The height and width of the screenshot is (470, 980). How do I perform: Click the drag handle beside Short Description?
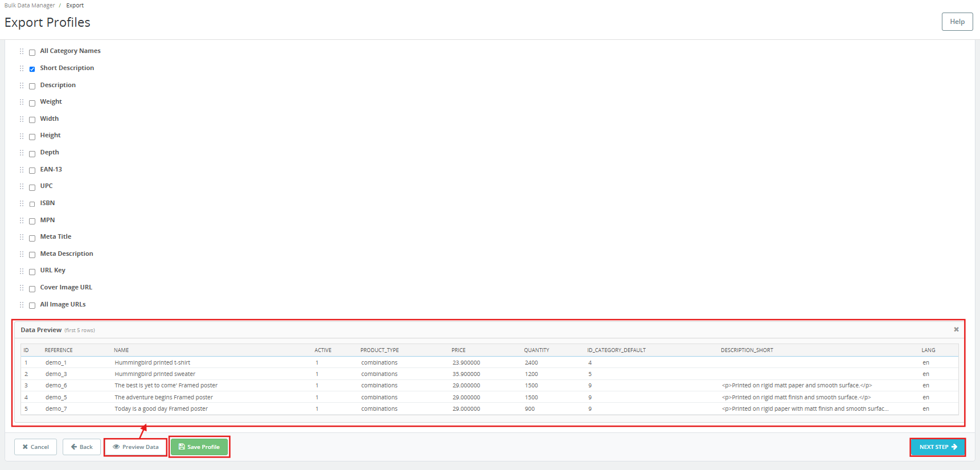[22, 68]
